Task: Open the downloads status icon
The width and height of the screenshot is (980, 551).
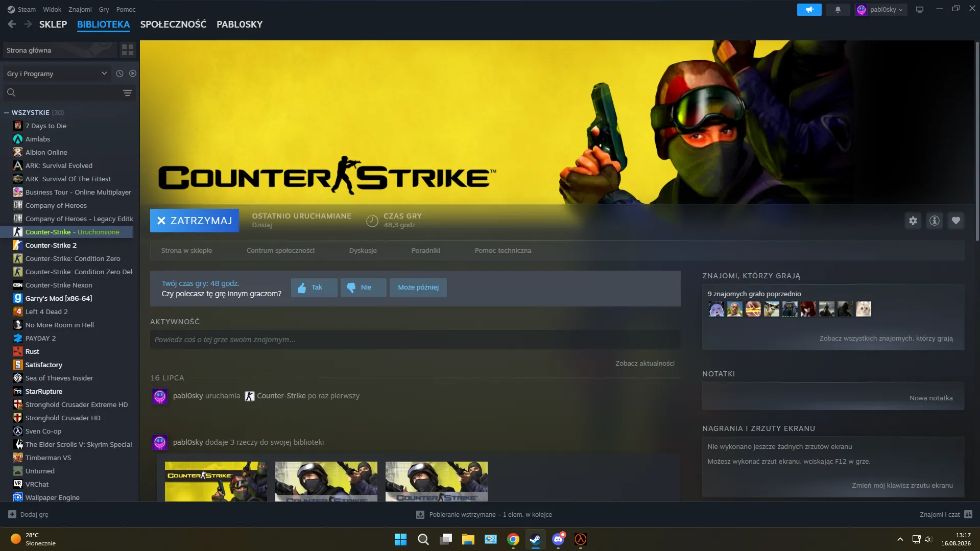Action: tap(420, 515)
